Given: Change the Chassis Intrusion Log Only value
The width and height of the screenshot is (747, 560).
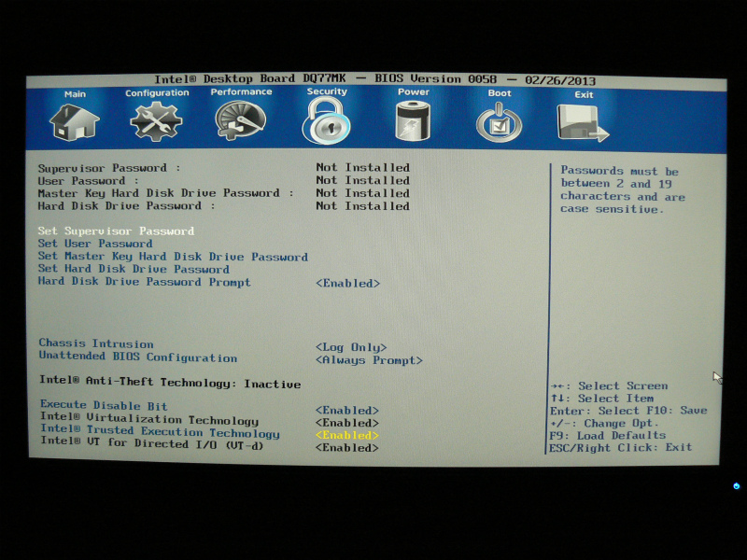Looking at the screenshot, I should coord(351,347).
